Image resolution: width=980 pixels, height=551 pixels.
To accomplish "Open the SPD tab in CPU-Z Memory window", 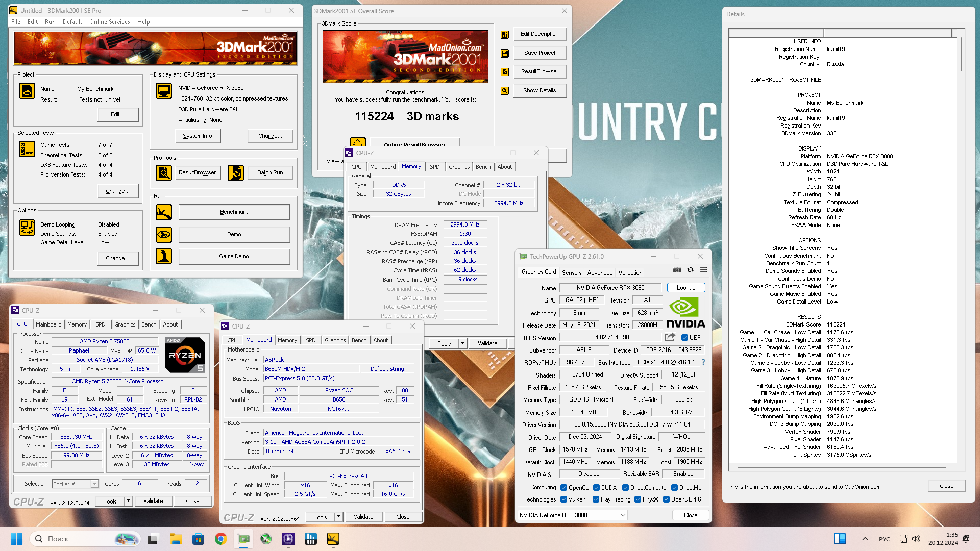I will pos(435,167).
